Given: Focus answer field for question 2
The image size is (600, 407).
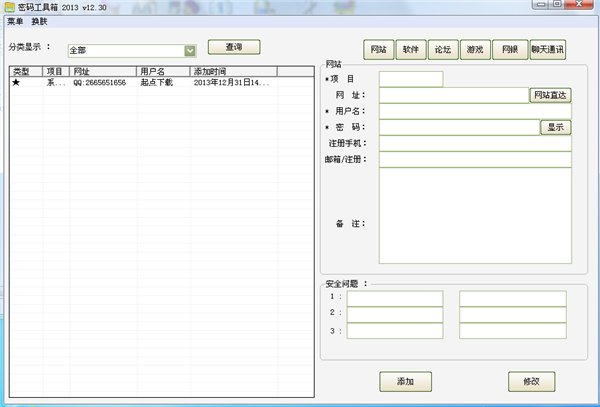Looking at the screenshot, I should [x=513, y=315].
